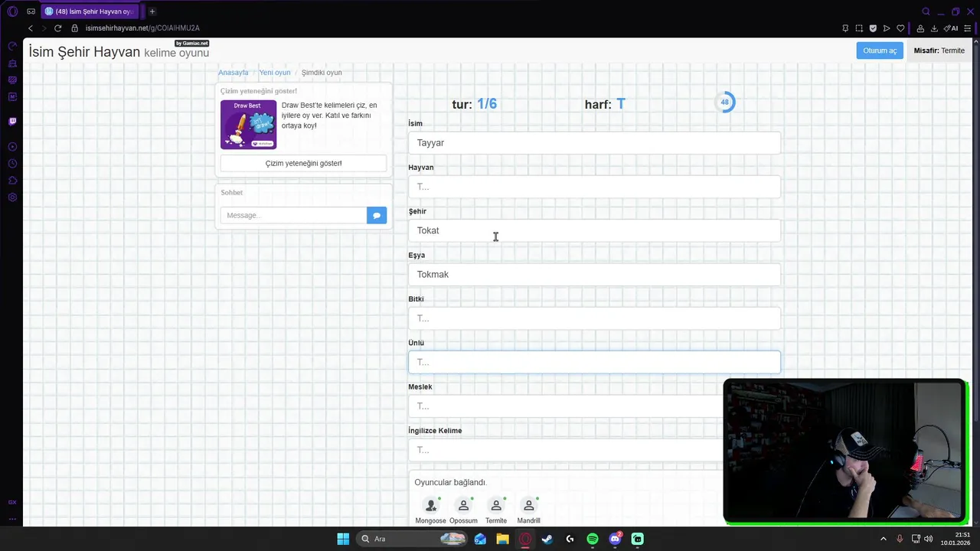Open File Explorer from the taskbar
The width and height of the screenshot is (980, 551).
[502, 539]
